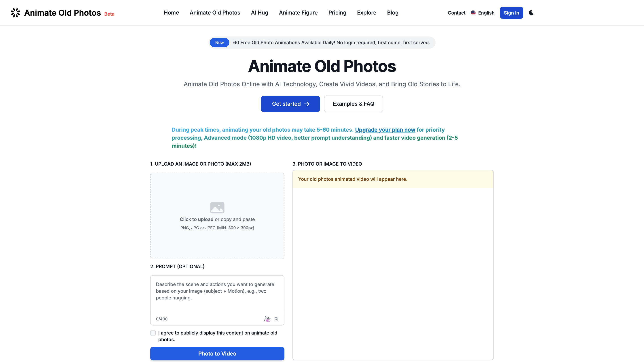Click the US flag language icon
The width and height of the screenshot is (644, 362).
[473, 13]
